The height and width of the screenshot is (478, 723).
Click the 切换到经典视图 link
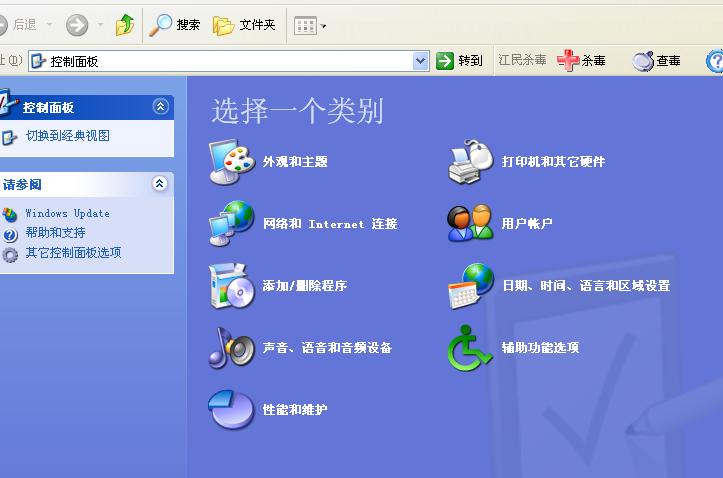(67, 136)
